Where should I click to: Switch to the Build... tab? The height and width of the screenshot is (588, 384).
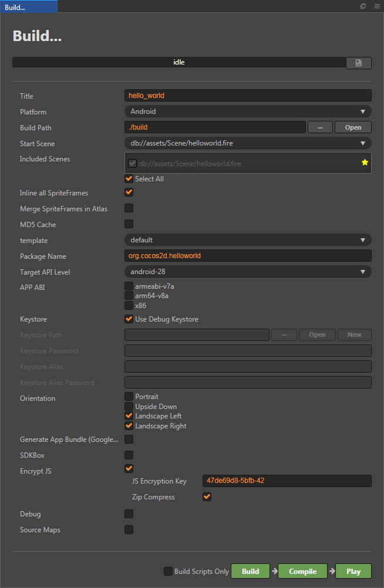coord(29,7)
